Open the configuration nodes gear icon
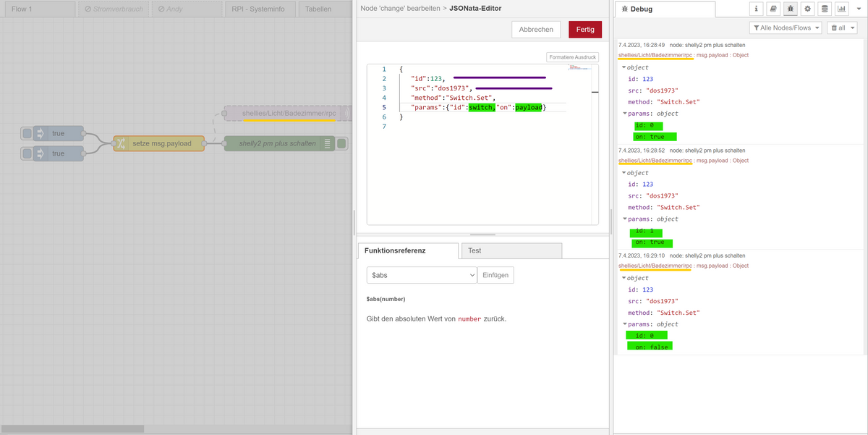Screen dimensions: 868x435 (x=808, y=9)
